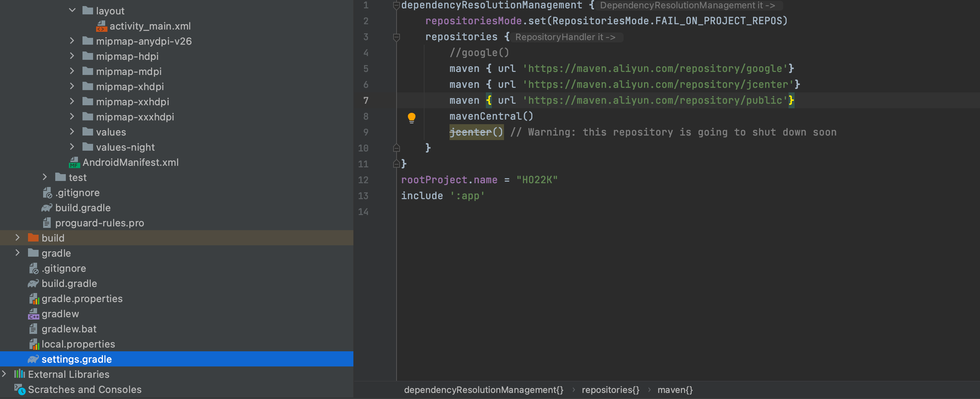Click fold end marker on line 10
Image resolution: width=980 pixels, height=399 pixels.
(x=396, y=148)
